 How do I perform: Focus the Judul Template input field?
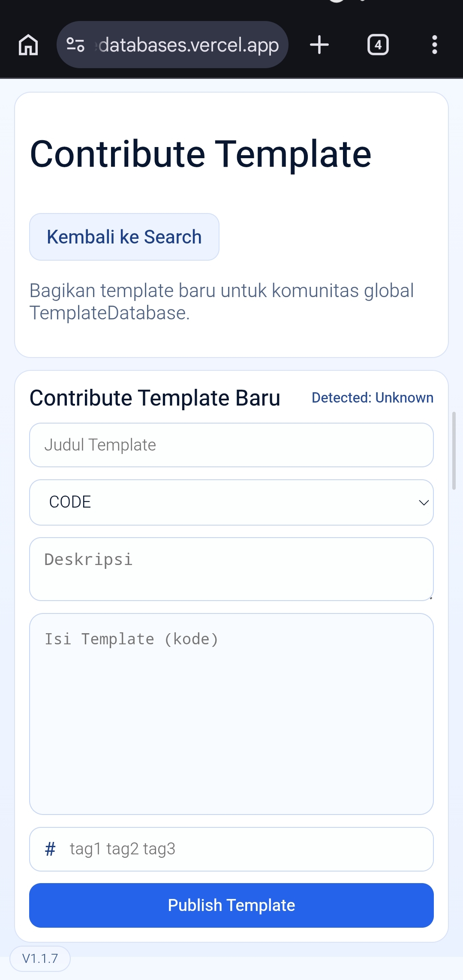(231, 445)
